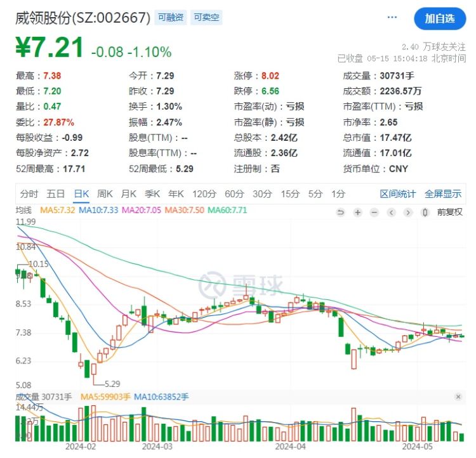
Task: Select the 周K chart tab
Action: coord(105,193)
